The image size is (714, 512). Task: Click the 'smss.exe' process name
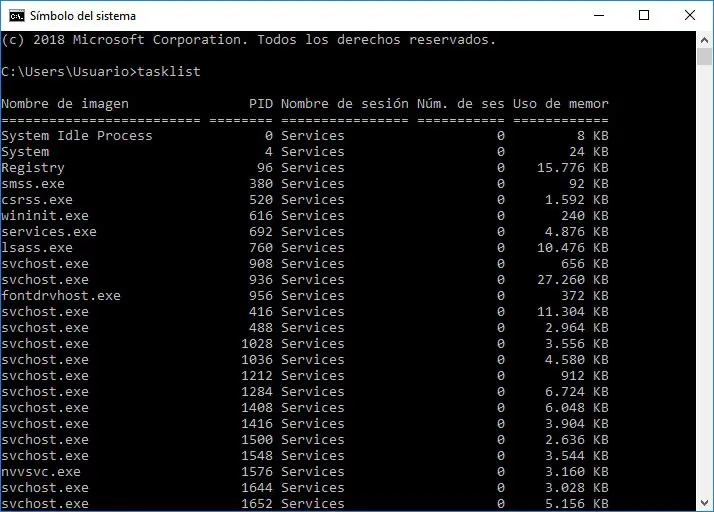point(33,184)
